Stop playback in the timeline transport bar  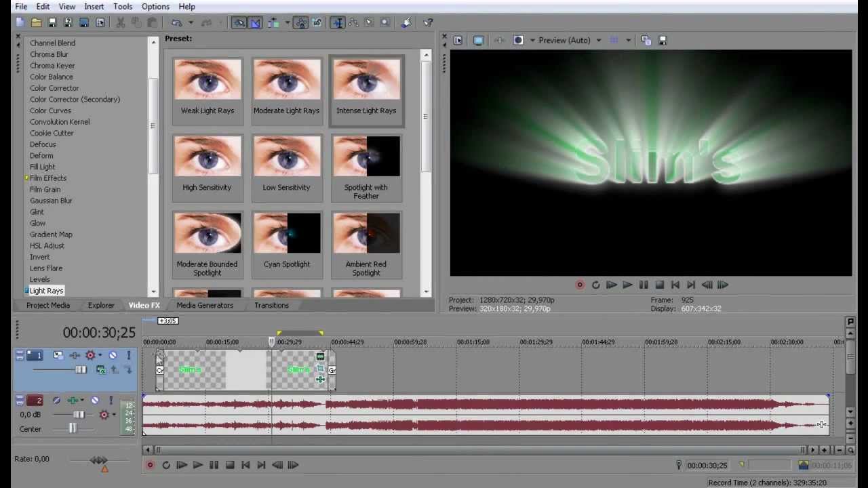pyautogui.click(x=230, y=465)
